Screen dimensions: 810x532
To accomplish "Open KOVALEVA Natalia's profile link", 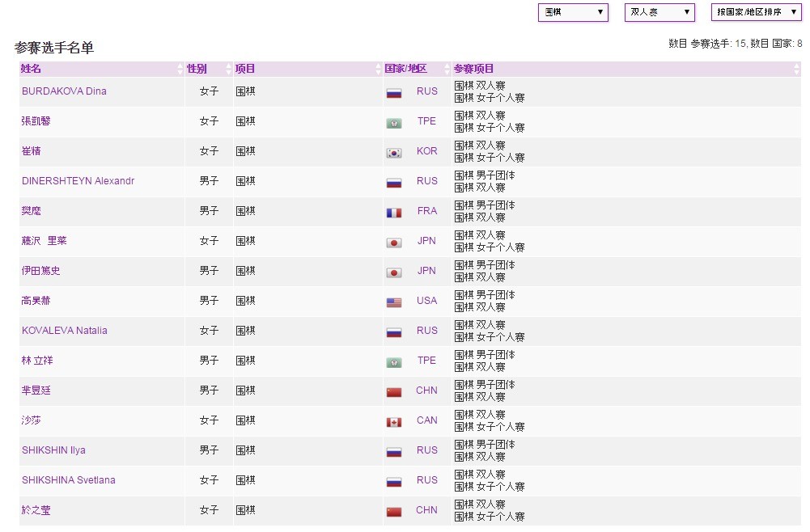I will coord(65,331).
